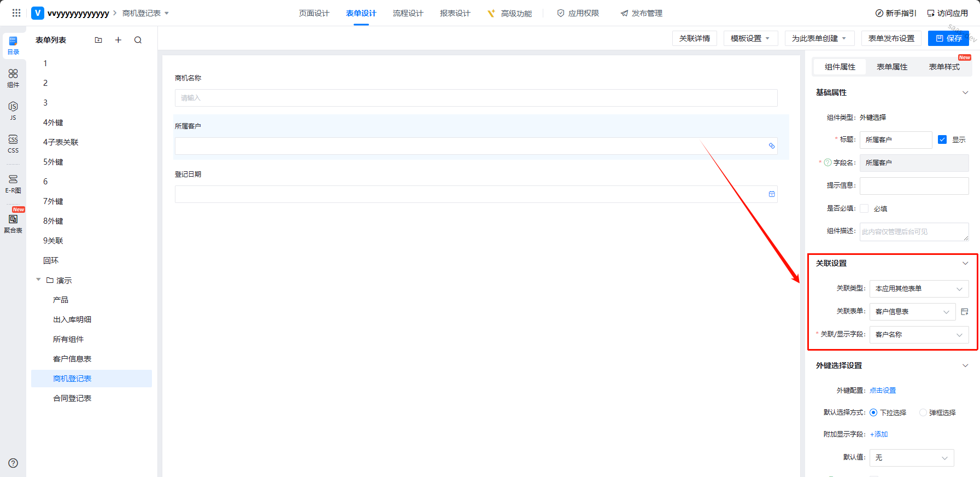Open the CSS editor sidebar icon
This screenshot has width=980, height=477.
coord(13,143)
